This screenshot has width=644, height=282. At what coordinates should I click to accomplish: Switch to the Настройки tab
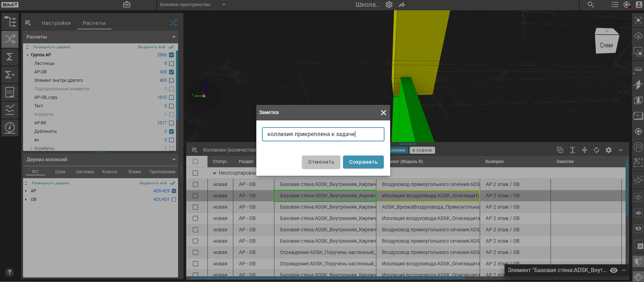pos(56,23)
